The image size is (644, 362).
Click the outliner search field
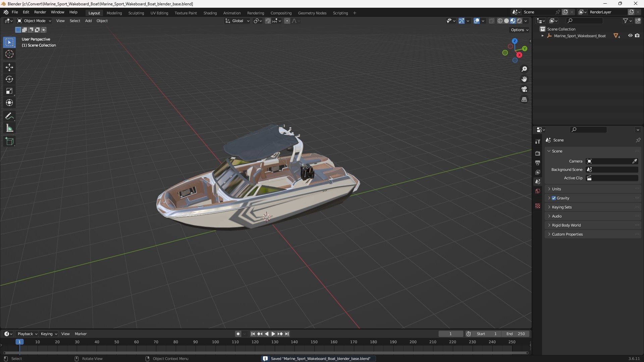tap(584, 21)
